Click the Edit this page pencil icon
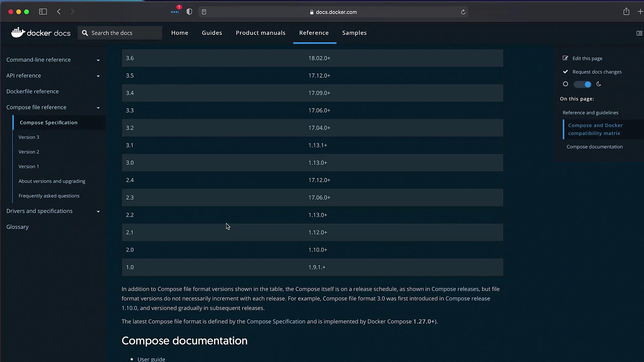 565,58
